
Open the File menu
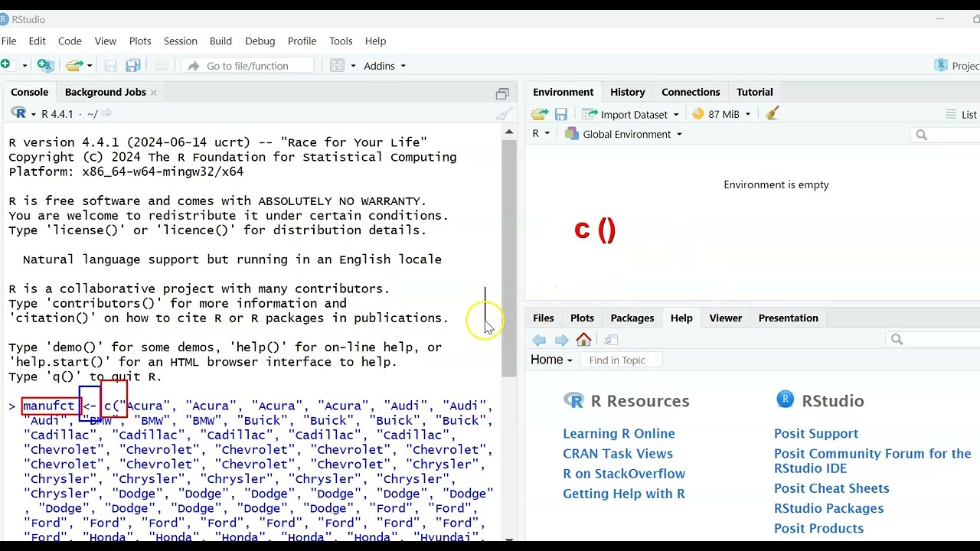9,41
